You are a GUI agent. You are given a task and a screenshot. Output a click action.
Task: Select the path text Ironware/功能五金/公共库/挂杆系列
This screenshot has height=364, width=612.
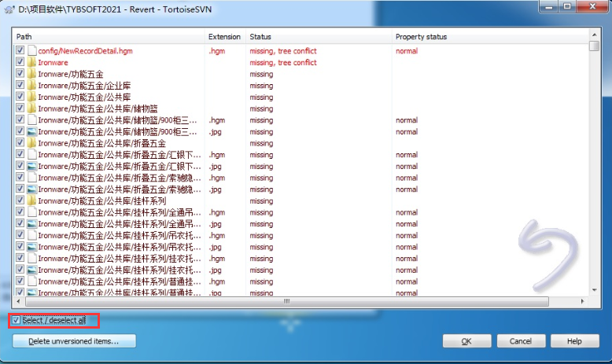click(x=102, y=201)
